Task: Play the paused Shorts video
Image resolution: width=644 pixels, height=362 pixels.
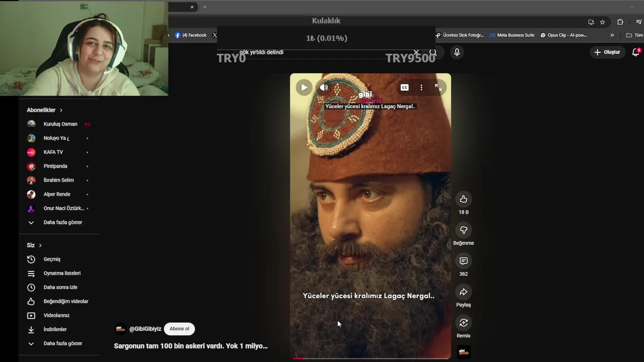Action: [304, 87]
